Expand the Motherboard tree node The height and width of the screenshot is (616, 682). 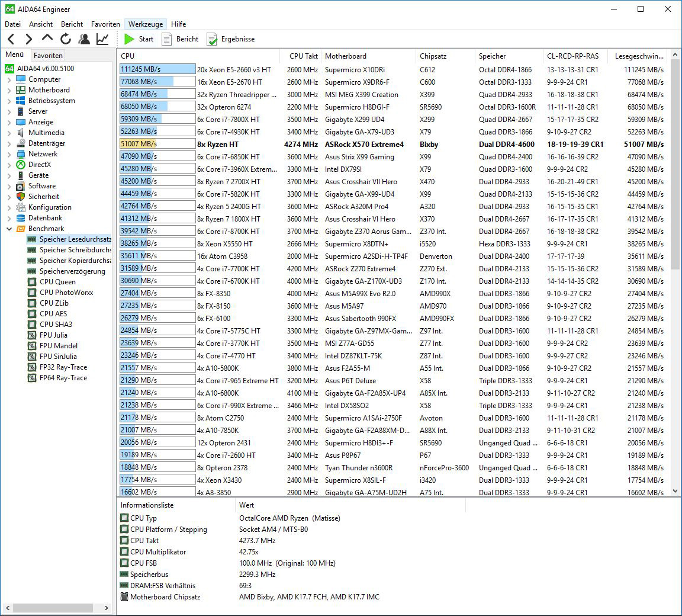pos(9,90)
